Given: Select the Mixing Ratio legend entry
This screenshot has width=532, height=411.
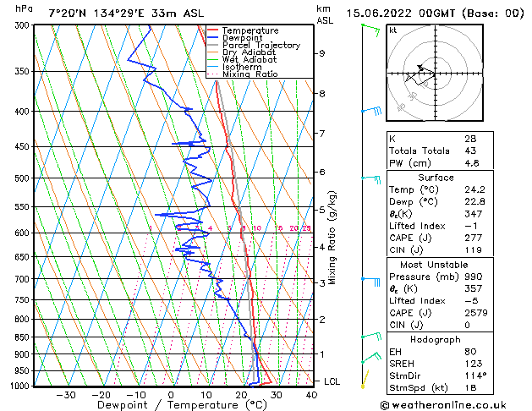Looking at the screenshot, I should pyautogui.click(x=243, y=74).
